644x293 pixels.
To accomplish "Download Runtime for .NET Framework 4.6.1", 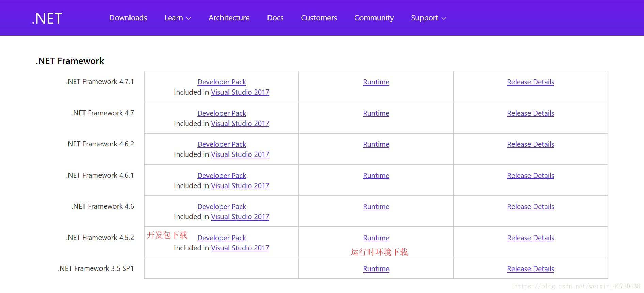I will [x=376, y=176].
